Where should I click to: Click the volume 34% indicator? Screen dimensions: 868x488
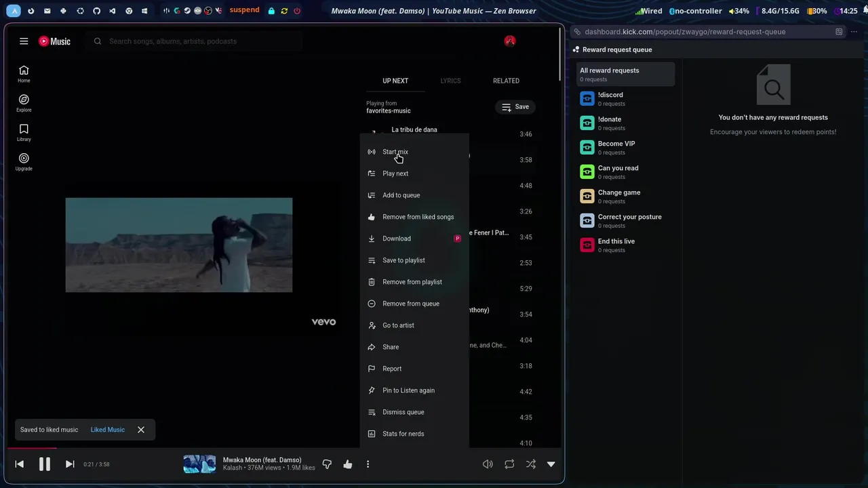tap(738, 11)
